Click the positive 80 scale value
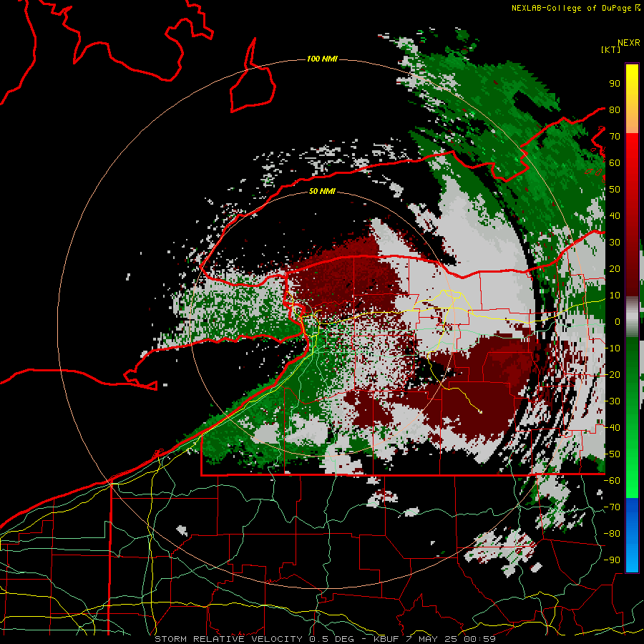Image resolution: width=644 pixels, height=644 pixels. point(615,109)
